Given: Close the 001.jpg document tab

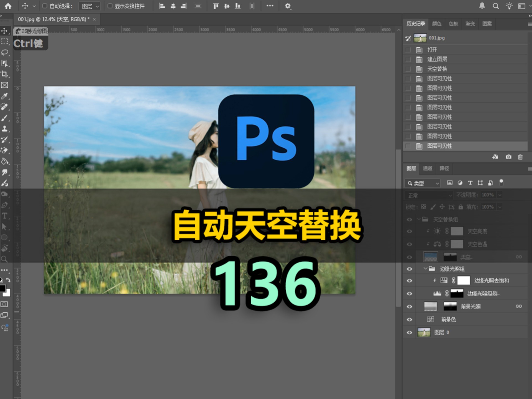Looking at the screenshot, I should (94, 19).
